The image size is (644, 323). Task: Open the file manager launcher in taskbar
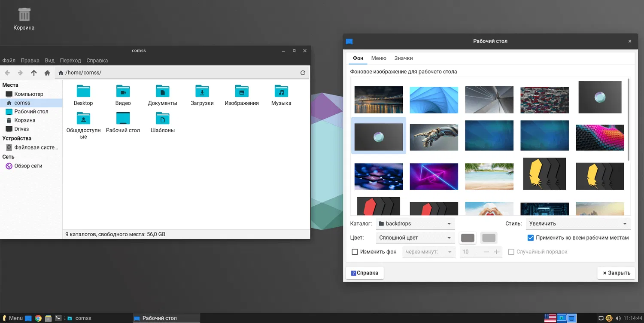[49, 318]
